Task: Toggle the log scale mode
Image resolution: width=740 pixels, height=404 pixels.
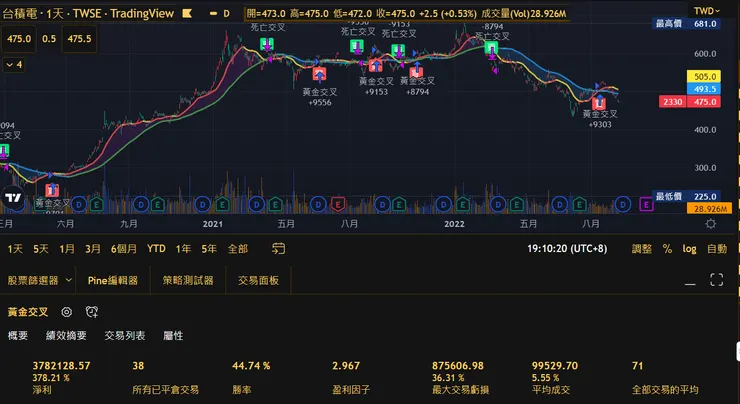Action: (690, 249)
